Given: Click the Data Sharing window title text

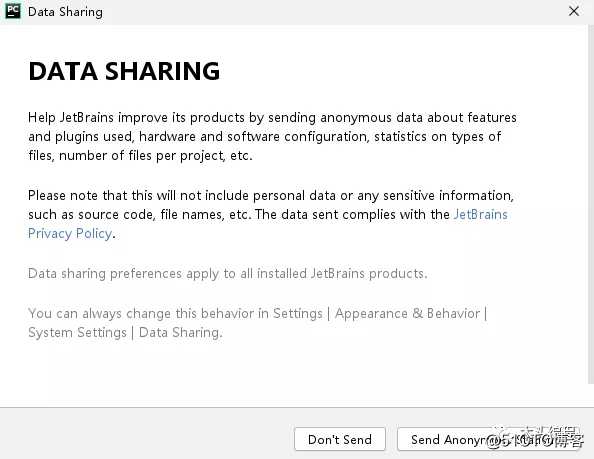Looking at the screenshot, I should [x=65, y=12].
